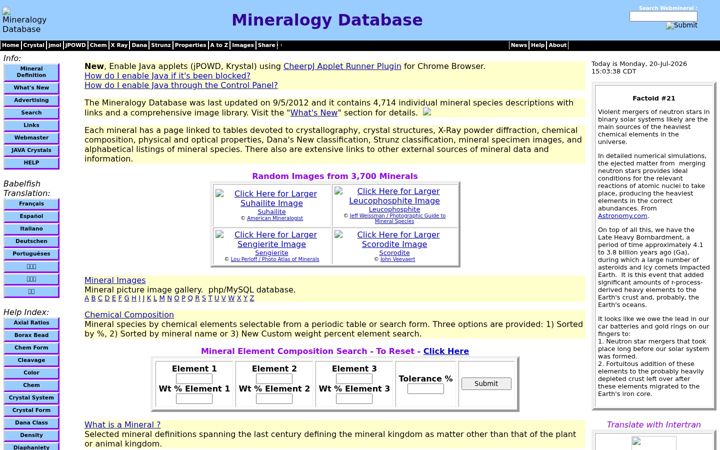Screen dimensions: 720x450
Task: Click the Webmaster sidebar button
Action: pos(31,138)
